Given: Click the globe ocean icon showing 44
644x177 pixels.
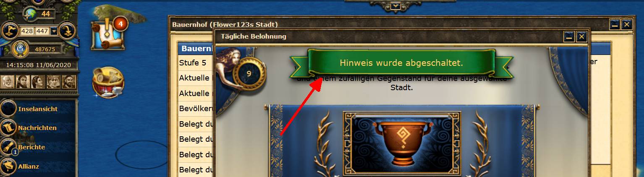Looking at the screenshot, I should pos(30,13).
